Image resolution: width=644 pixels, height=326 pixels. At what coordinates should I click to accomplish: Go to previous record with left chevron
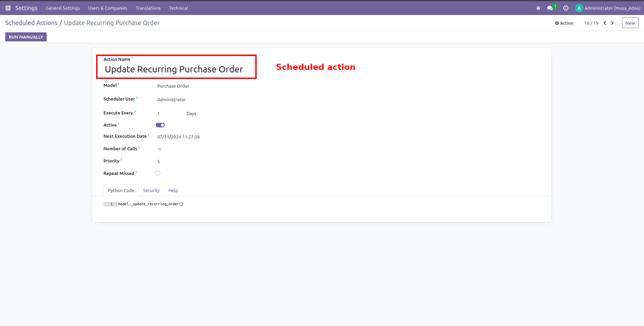[605, 23]
